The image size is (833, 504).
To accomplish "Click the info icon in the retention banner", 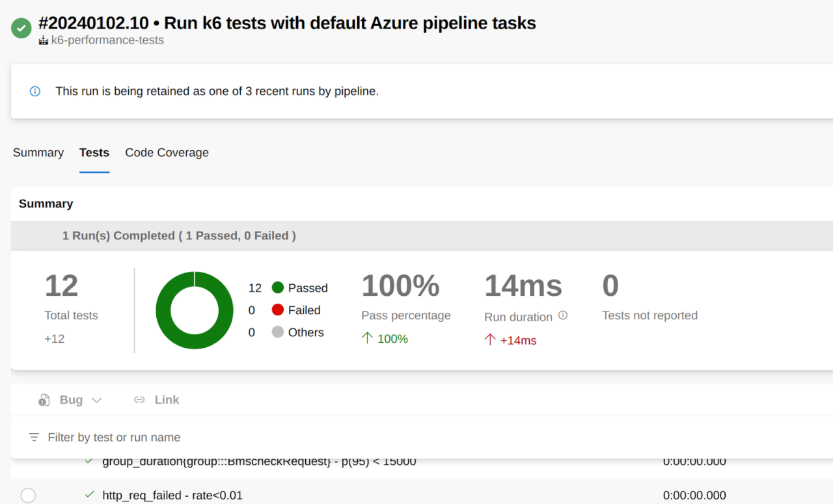I will (x=34, y=91).
